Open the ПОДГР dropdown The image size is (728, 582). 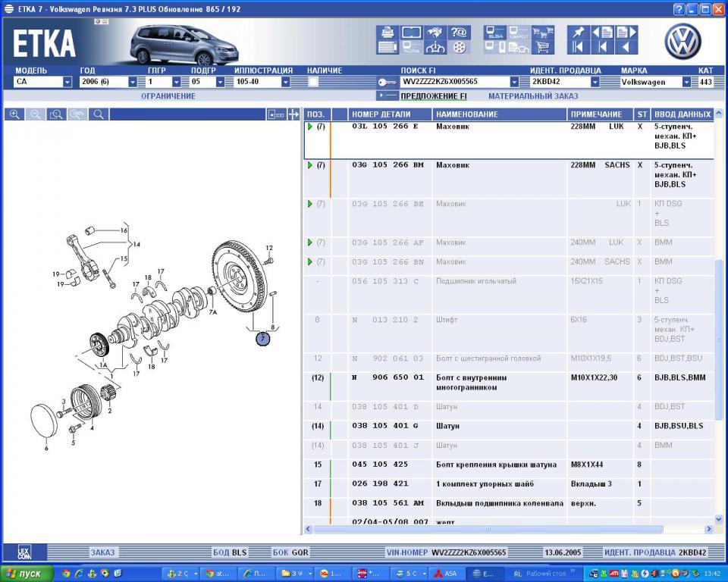221,82
